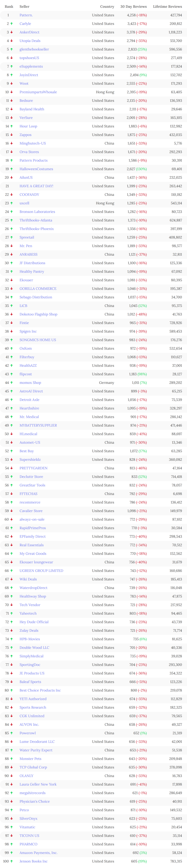Open Amazon Payments, Inc. link
The image size is (187, 868).
pyautogui.click(x=38, y=853)
